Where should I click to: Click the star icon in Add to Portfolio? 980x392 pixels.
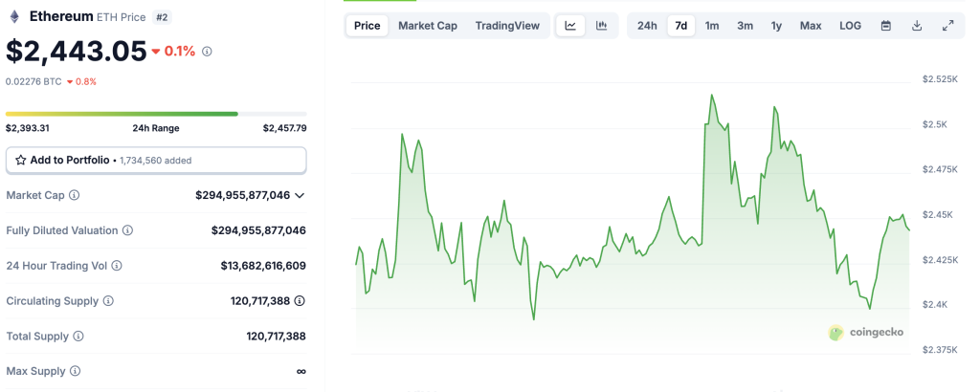click(x=21, y=161)
